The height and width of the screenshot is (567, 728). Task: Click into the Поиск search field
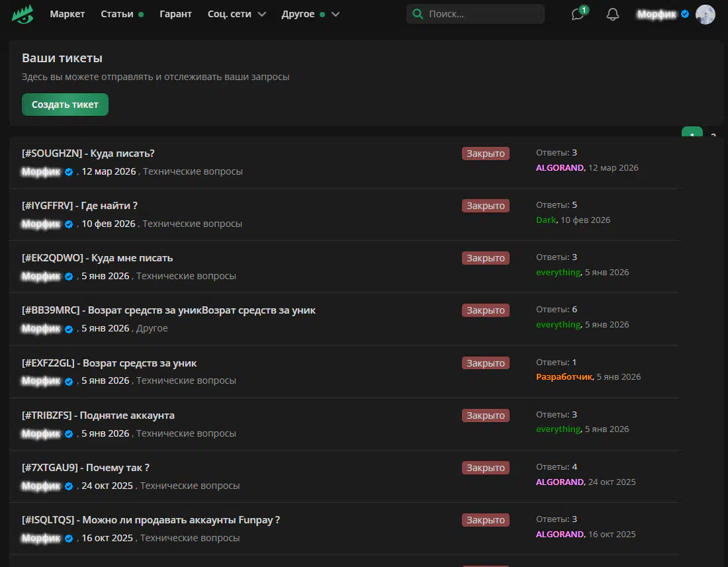pyautogui.click(x=483, y=14)
